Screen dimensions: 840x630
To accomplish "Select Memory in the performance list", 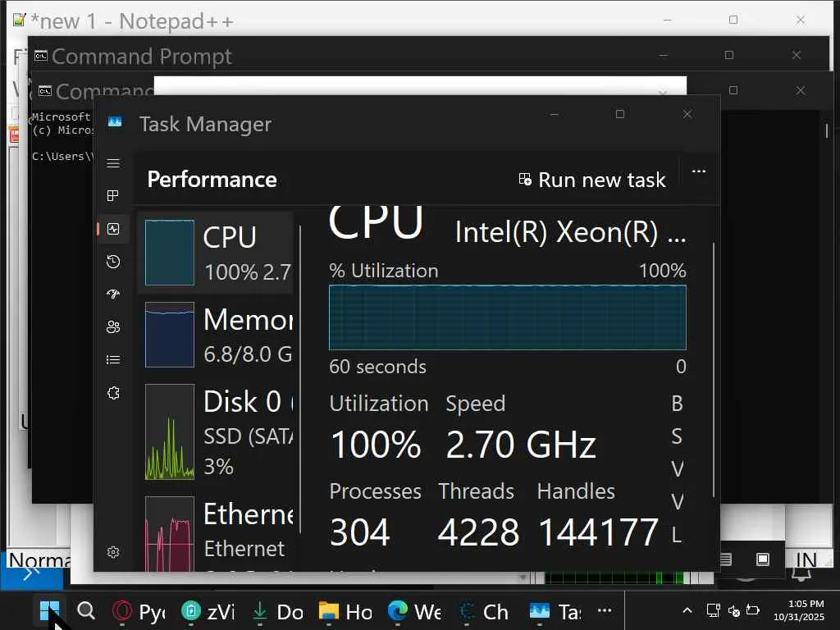I will [x=218, y=335].
